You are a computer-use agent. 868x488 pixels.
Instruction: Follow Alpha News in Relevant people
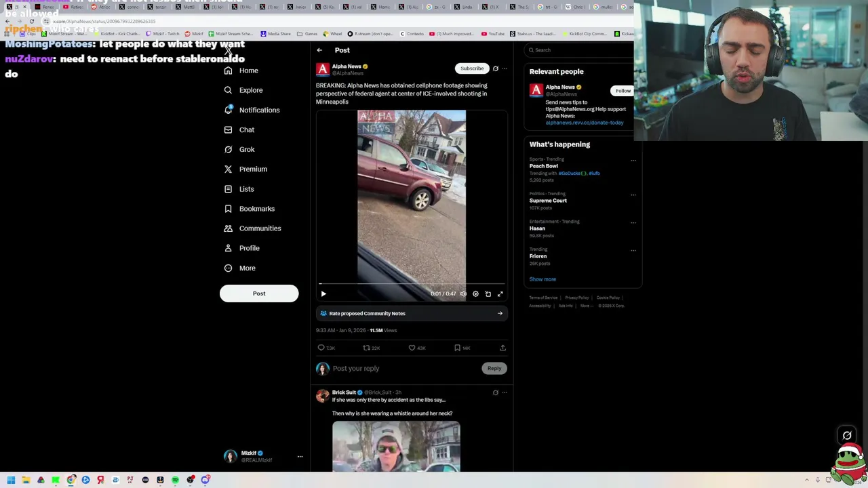[x=623, y=91]
